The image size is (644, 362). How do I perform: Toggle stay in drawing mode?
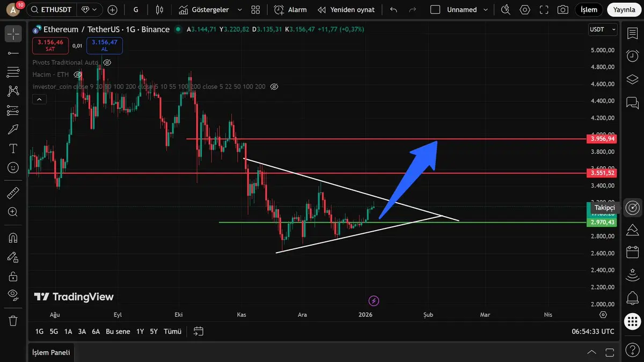click(13, 257)
